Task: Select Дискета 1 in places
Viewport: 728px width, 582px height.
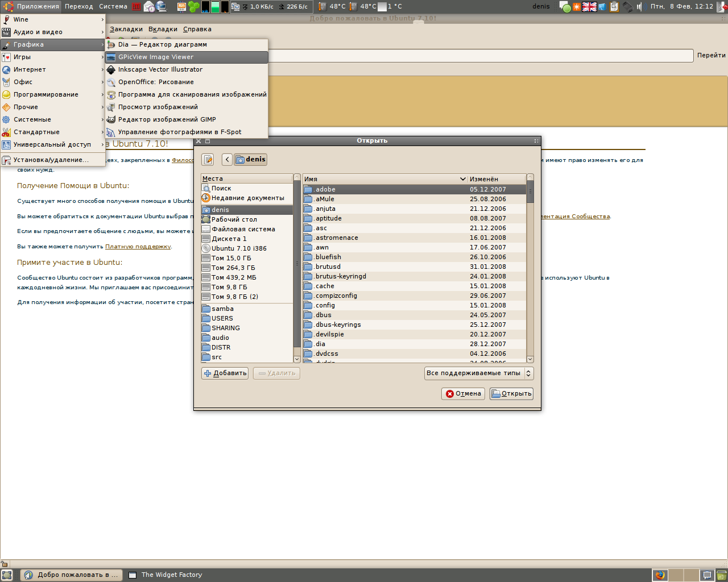Action: 247,239
